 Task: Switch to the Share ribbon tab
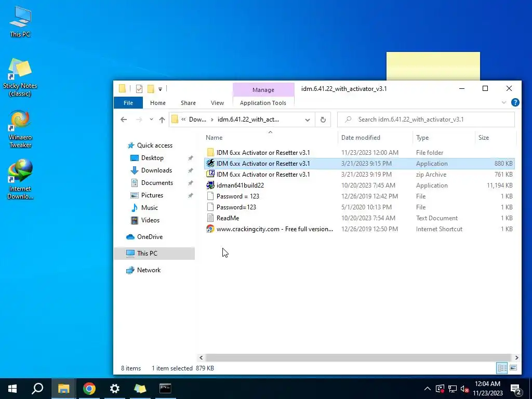(188, 103)
